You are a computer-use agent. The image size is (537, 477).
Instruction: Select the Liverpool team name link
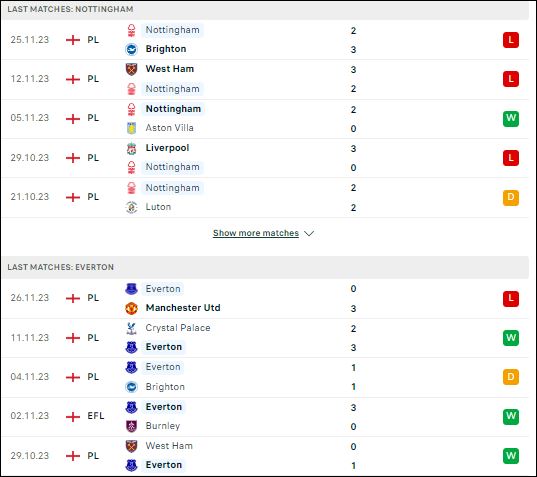coord(167,148)
